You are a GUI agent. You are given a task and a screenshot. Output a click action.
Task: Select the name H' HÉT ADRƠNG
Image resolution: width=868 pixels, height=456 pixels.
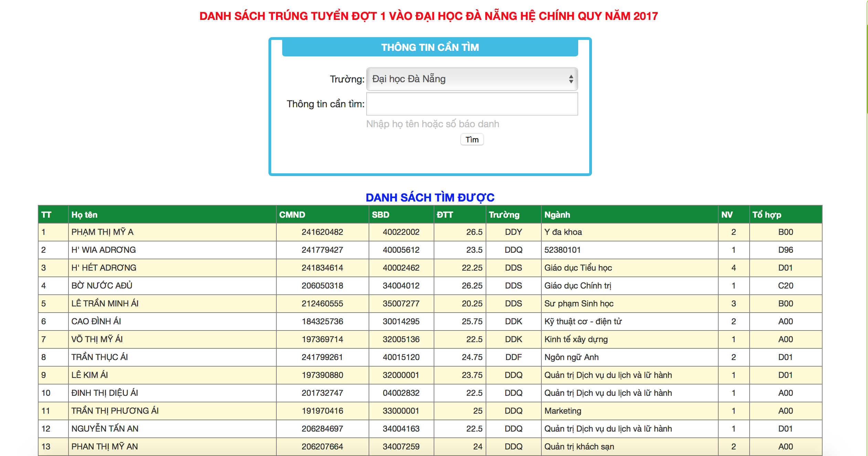[104, 268]
